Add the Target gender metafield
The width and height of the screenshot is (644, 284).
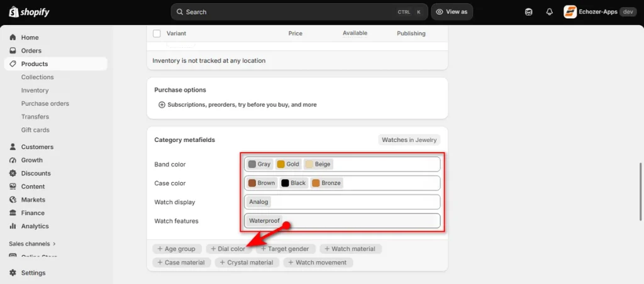[x=286, y=249]
